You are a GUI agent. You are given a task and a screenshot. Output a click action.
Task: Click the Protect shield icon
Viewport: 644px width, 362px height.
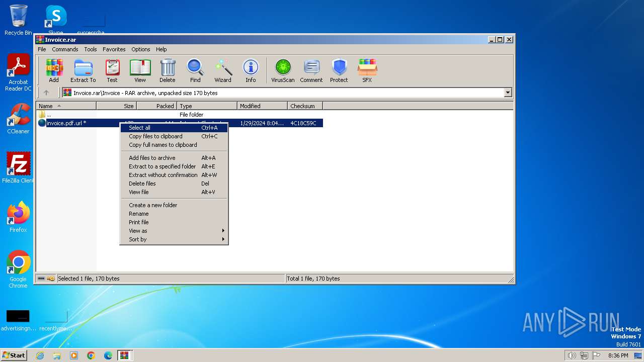[339, 70]
